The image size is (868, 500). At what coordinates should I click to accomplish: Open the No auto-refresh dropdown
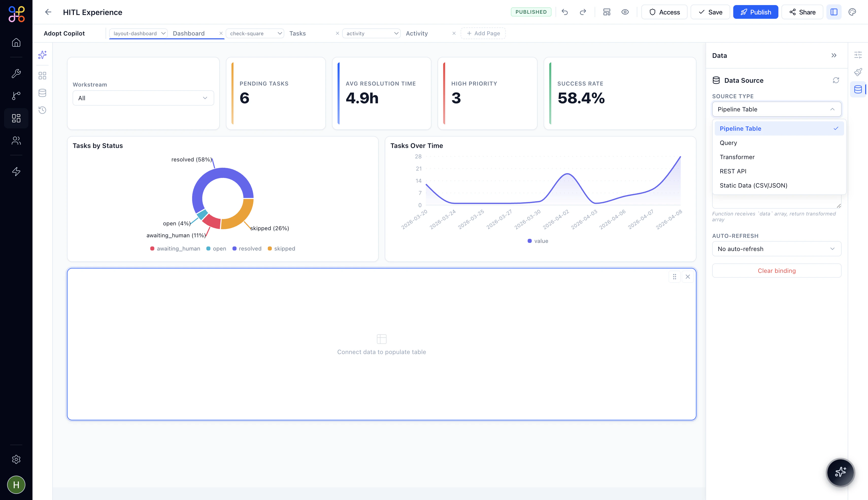(x=776, y=249)
